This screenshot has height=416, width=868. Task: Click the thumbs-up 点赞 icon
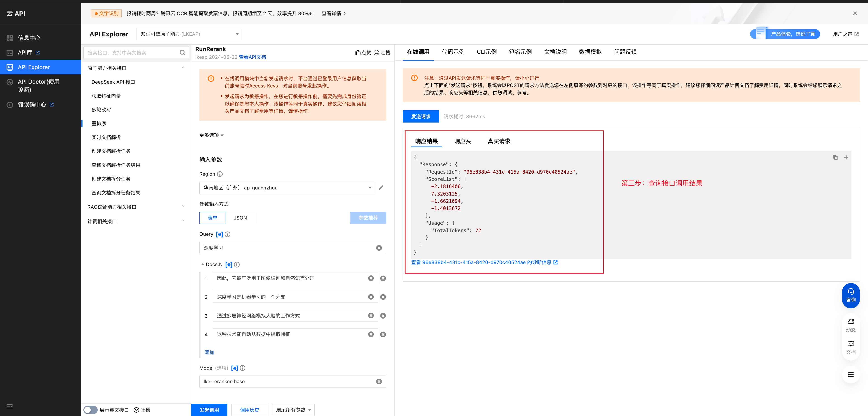click(358, 53)
